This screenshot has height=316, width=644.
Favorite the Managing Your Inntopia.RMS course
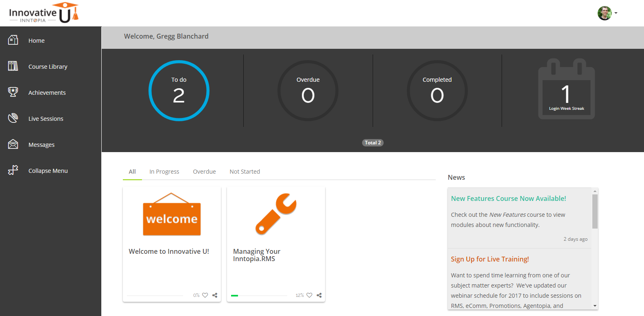[310, 295]
